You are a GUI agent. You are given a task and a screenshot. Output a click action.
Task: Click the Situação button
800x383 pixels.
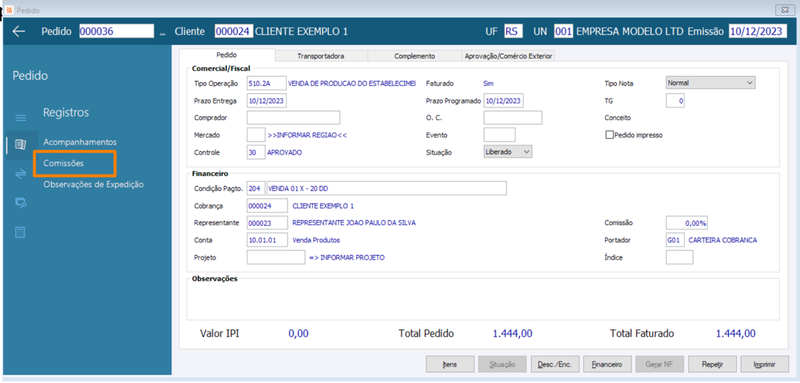(502, 365)
